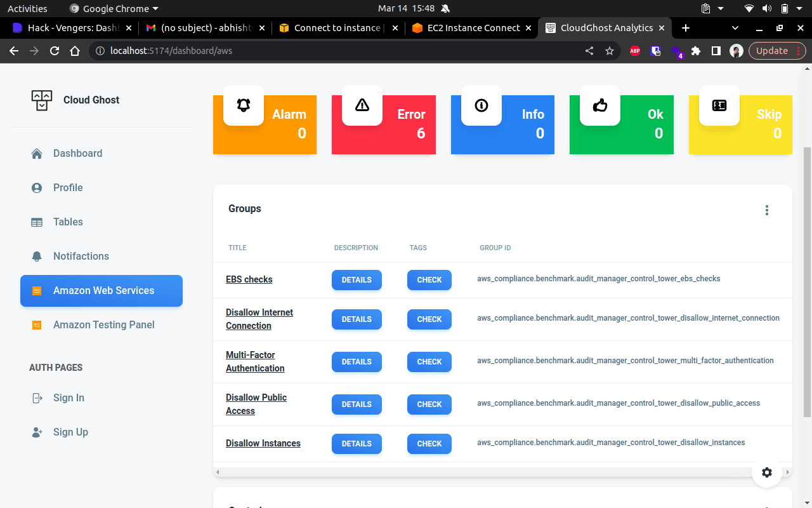Reload the page with browser refresh icon

(x=55, y=51)
